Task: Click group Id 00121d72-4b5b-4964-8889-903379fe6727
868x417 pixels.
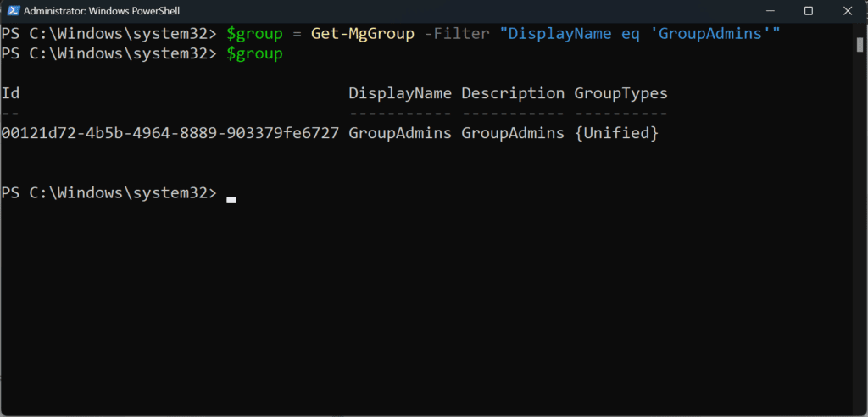Action: point(170,133)
